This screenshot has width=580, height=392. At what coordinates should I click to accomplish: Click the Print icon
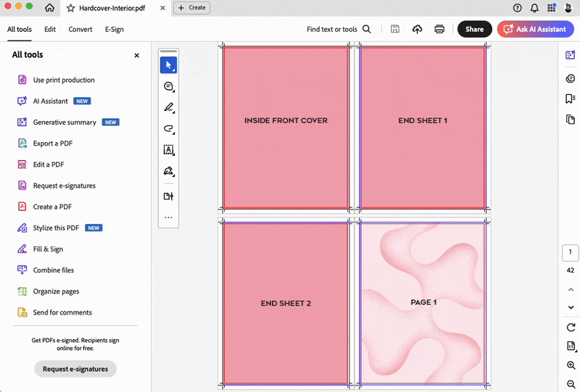coord(439,29)
